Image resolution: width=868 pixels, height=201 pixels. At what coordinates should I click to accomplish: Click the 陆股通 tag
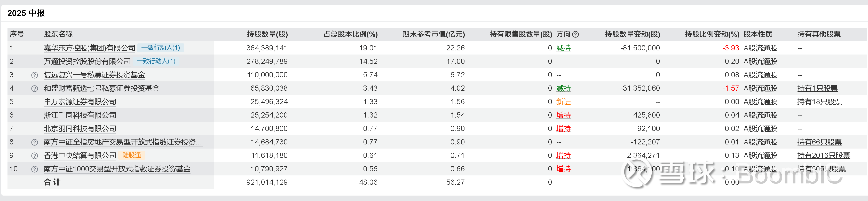[x=131, y=156]
